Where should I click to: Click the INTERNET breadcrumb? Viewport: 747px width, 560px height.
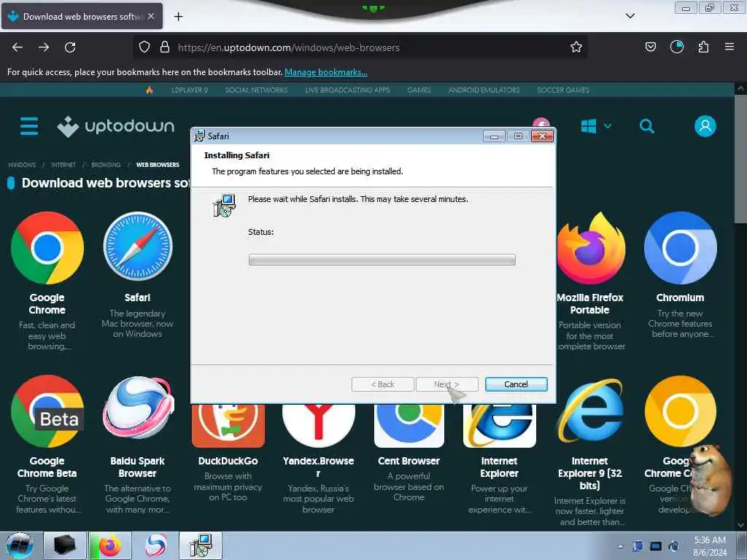(x=63, y=165)
